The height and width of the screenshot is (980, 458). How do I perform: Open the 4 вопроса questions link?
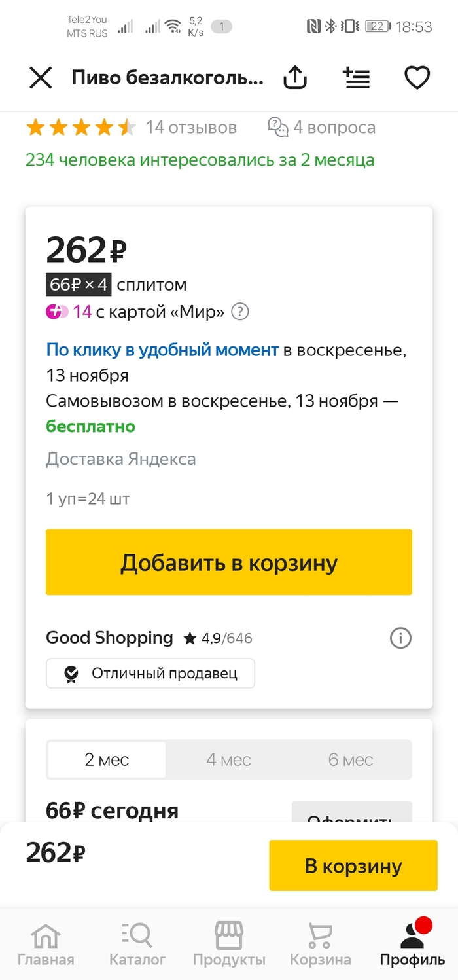point(322,127)
